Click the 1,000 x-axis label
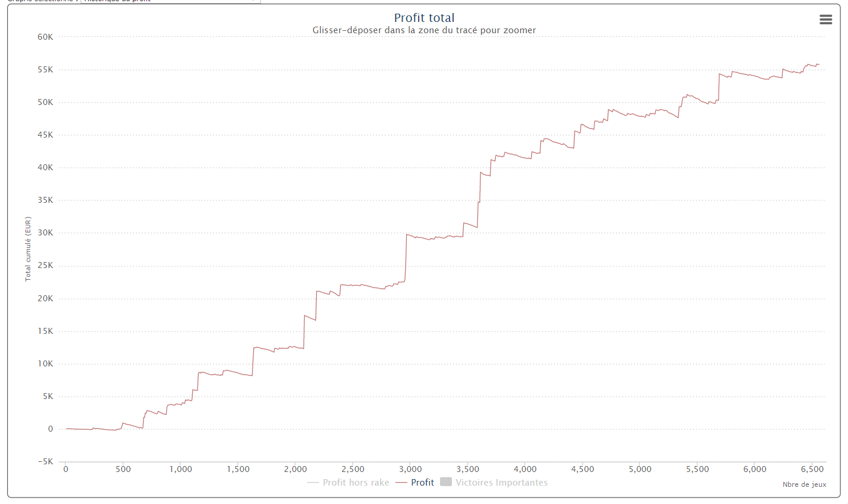This screenshot has height=504, width=848. pos(181,469)
